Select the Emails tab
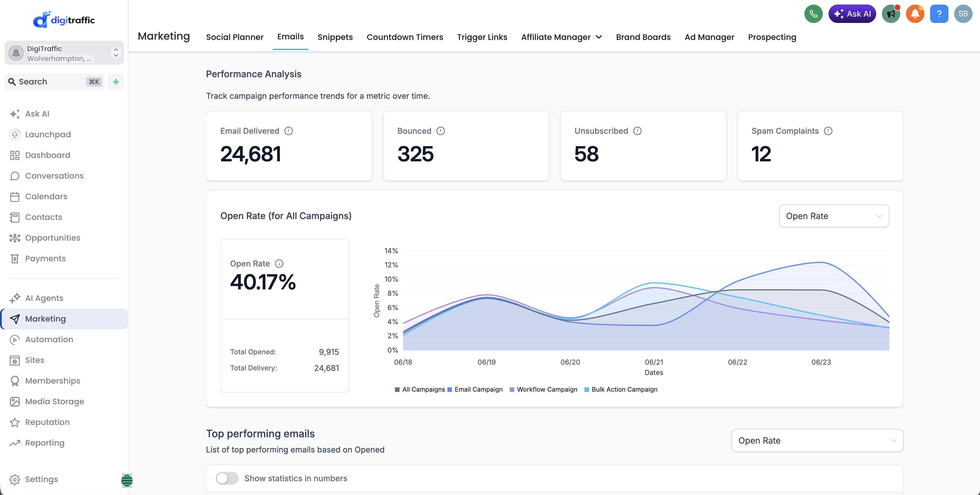Image resolution: width=980 pixels, height=495 pixels. pos(290,36)
